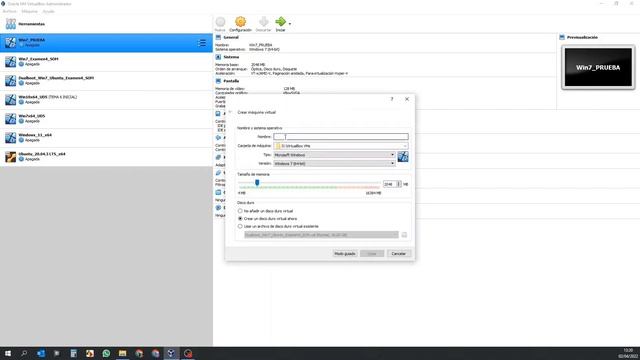Click taskbar clock and date
The height and width of the screenshot is (360, 640).
pyautogui.click(x=628, y=353)
